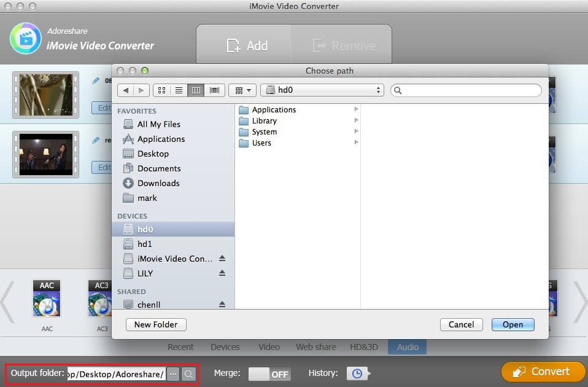Screen dimensions: 588x387
Task: Select the hd0 drive in Devices
Action: [173, 229]
